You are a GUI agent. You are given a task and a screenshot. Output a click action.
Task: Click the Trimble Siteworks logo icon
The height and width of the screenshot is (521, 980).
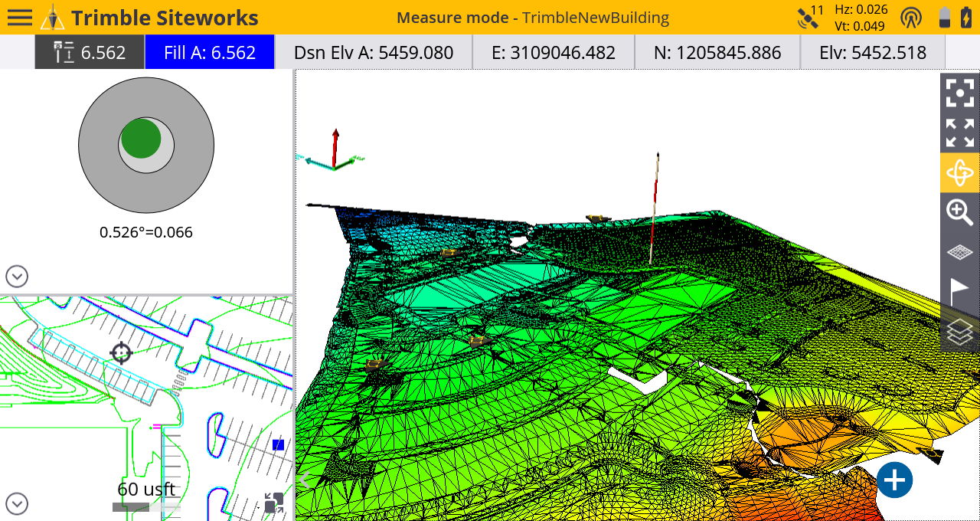(53, 18)
